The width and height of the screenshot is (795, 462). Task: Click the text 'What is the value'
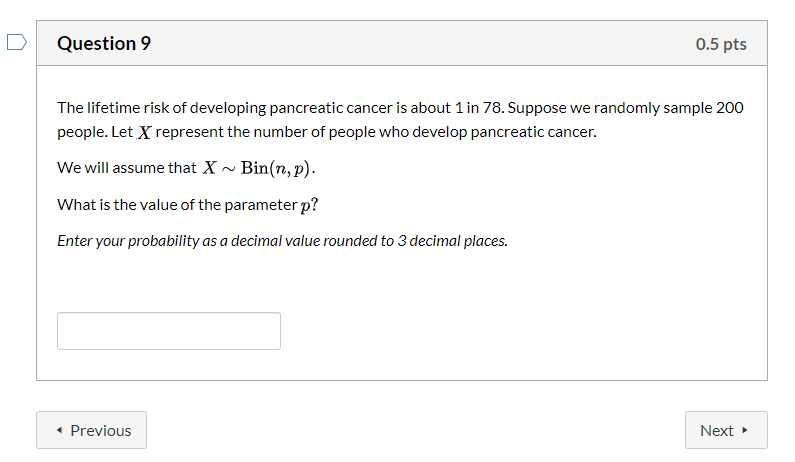coord(118,205)
